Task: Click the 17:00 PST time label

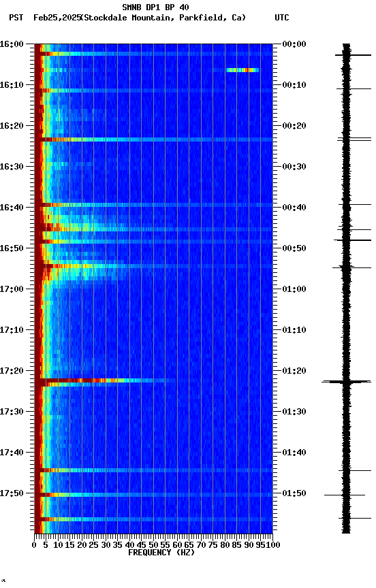Action: 12,289
